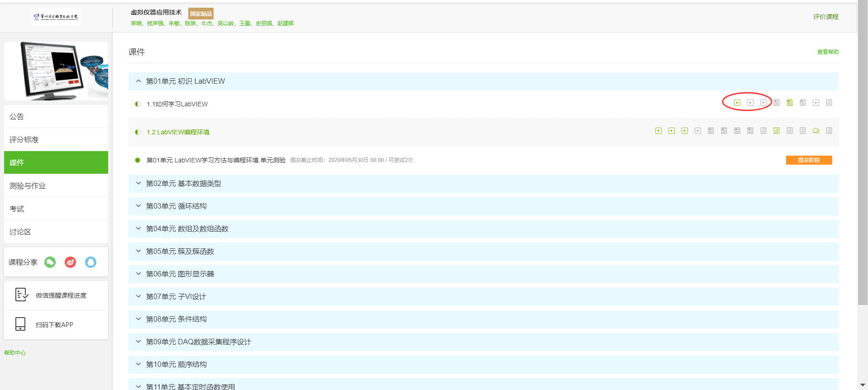This screenshot has width=868, height=390.
Task: Open the 查看帮助 link
Action: click(828, 52)
